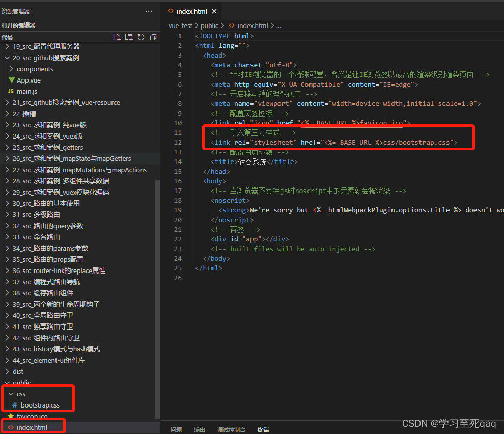
Task: Expand the 42_src_组件内路由守卫 folder
Action: pyautogui.click(x=46, y=338)
